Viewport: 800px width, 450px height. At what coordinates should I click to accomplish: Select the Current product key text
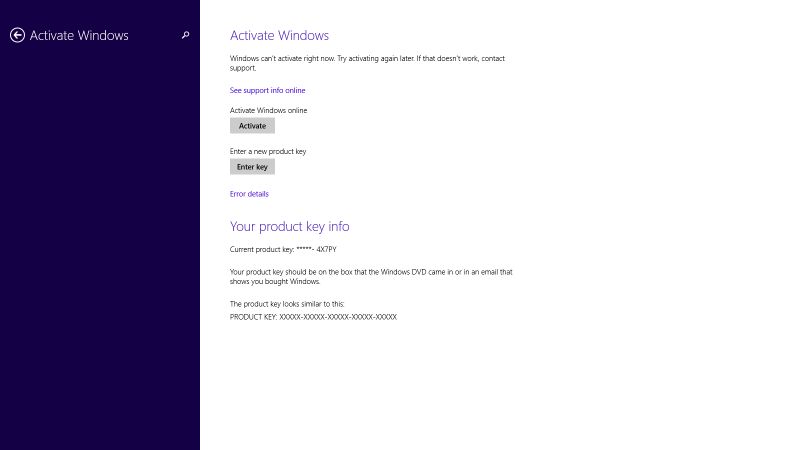pos(283,249)
